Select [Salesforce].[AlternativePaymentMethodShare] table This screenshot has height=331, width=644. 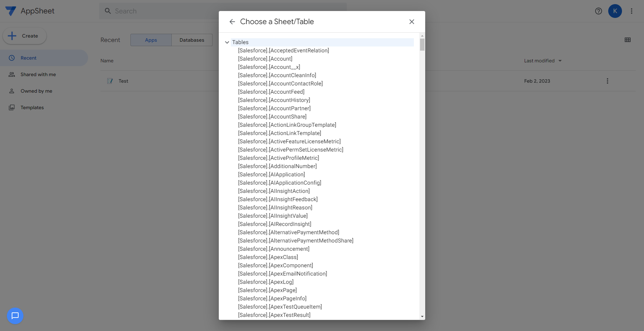tap(296, 241)
